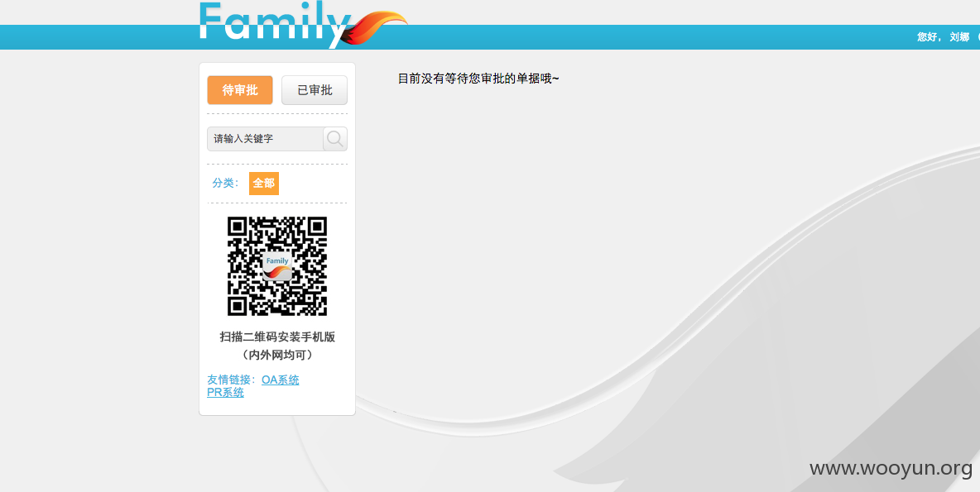Screen dimensions: 980x492
Task: Click the 分类: label
Action: coord(225,183)
